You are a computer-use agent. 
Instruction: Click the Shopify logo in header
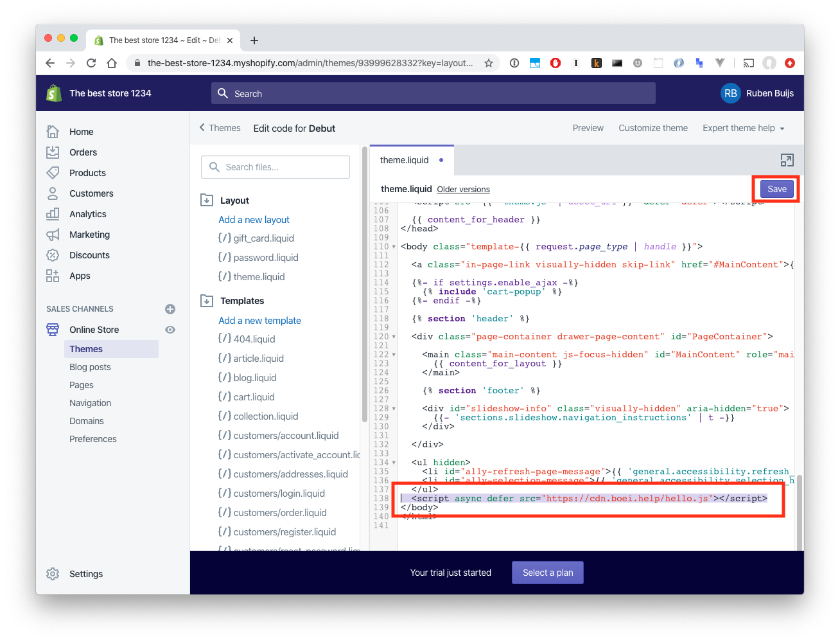[54, 93]
